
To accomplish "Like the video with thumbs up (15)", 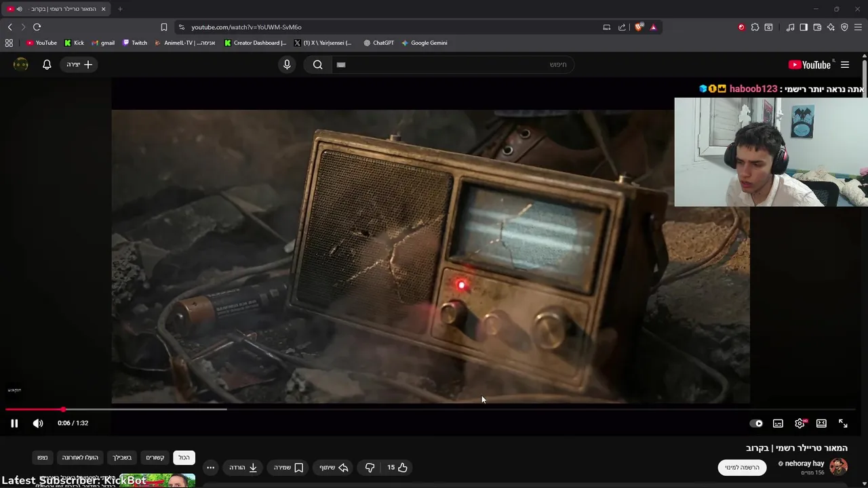I will click(397, 467).
